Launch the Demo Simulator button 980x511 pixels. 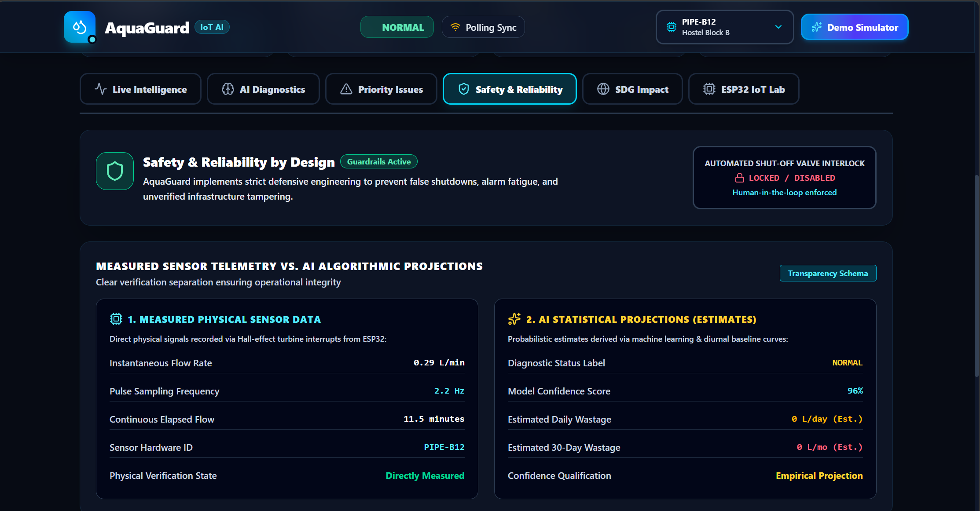854,27
